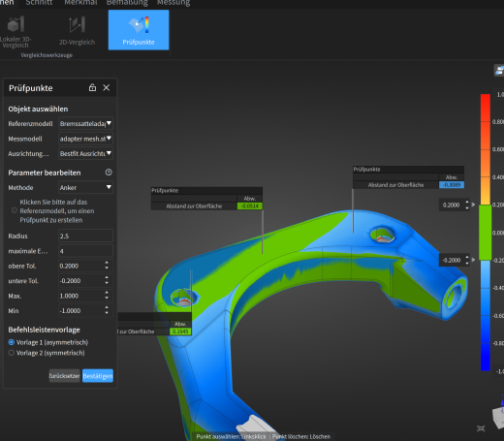Decrease the Max. value
Viewport: 504px width, 441px height.
coord(107,298)
